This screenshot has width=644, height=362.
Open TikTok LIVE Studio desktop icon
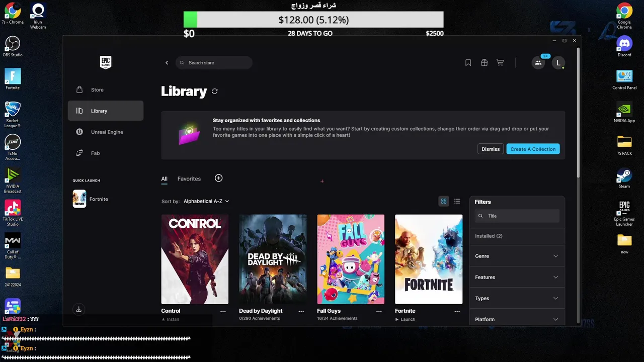(x=13, y=213)
